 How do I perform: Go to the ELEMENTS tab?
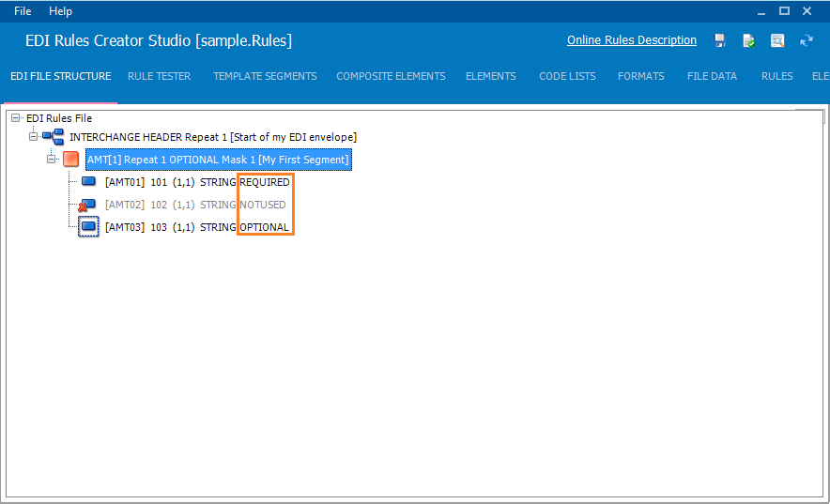[x=491, y=76]
